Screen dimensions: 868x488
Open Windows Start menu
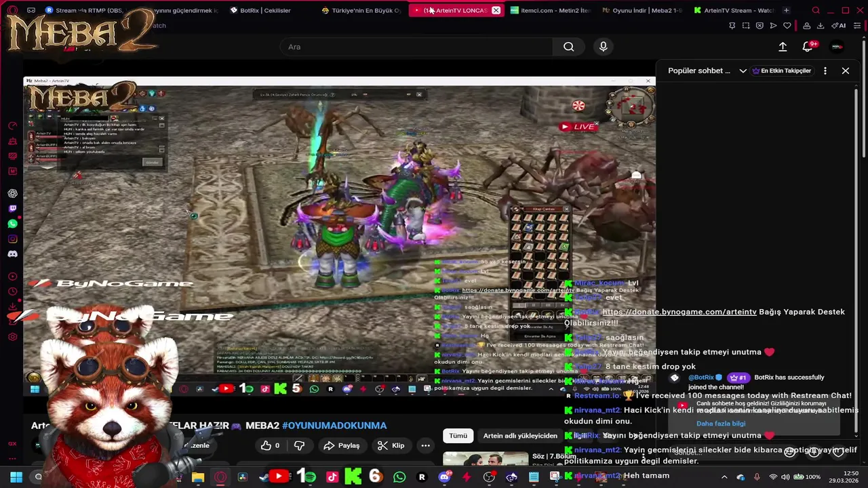coord(16,477)
